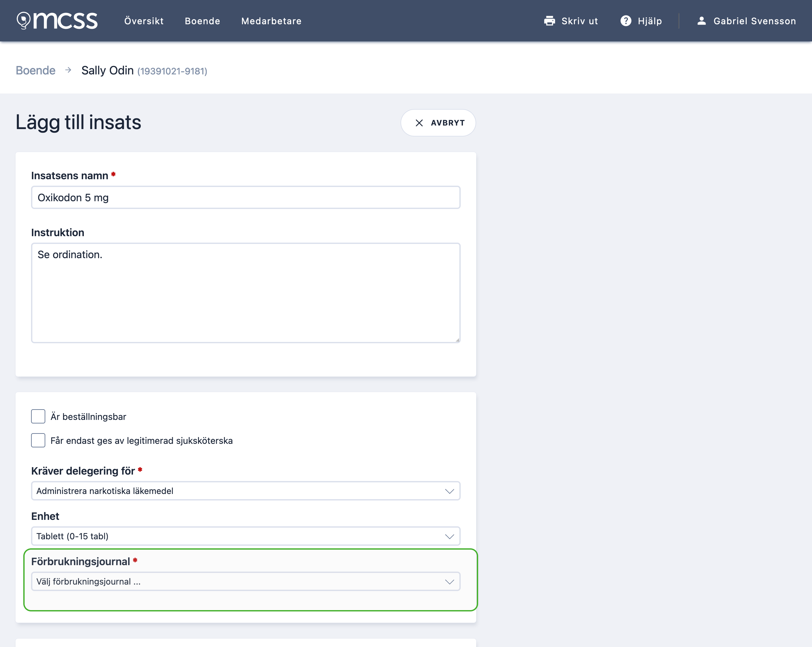Open Gabriel Svensson user menu
Image resolution: width=812 pixels, height=647 pixels.
(746, 21)
